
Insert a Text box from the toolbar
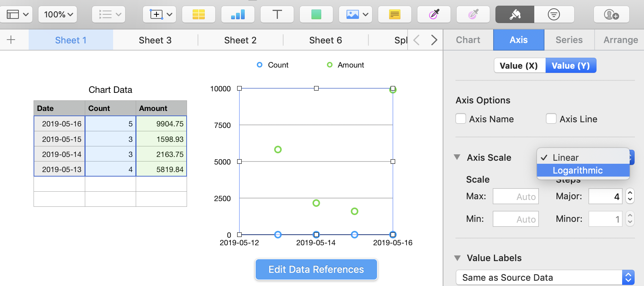pos(277,15)
